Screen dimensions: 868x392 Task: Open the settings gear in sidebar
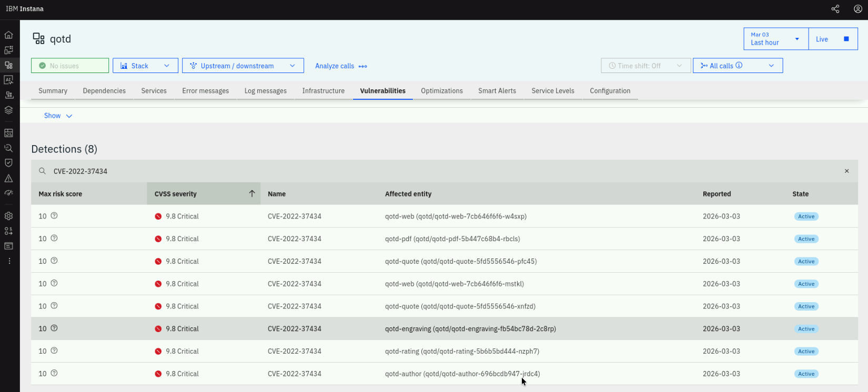coord(8,216)
